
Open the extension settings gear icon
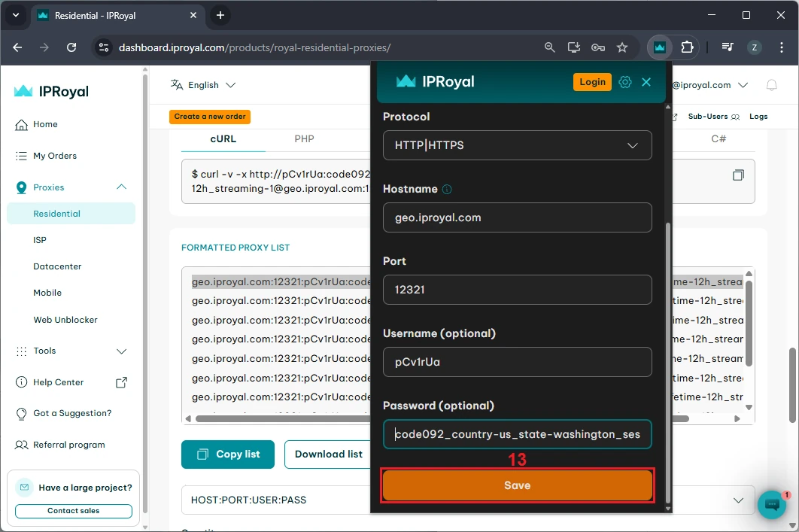pos(624,82)
